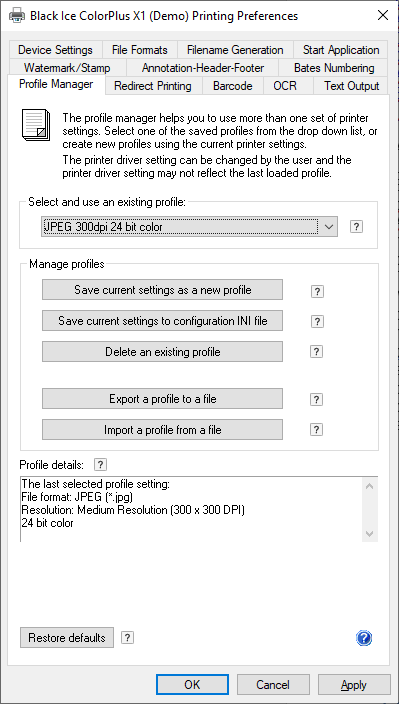The width and height of the screenshot is (399, 704).
Task: Expand the existing profile dropdown arrow
Action: pos(329,227)
